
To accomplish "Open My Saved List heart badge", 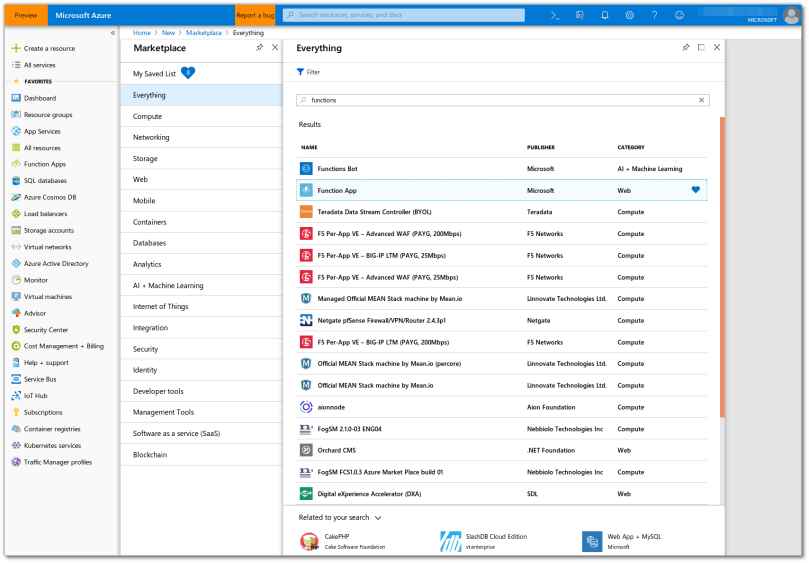I will point(188,73).
